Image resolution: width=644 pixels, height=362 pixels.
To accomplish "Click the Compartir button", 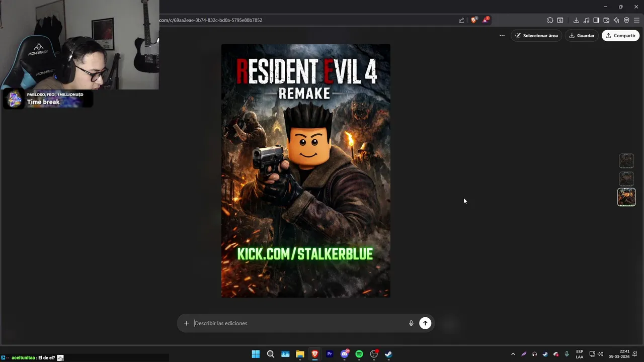I will coord(620,36).
